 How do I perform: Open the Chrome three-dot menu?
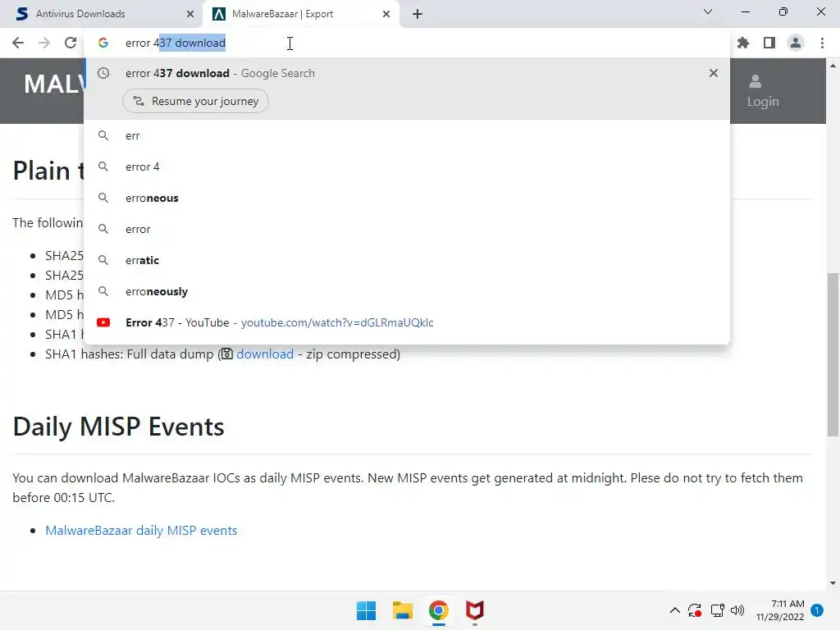[822, 43]
